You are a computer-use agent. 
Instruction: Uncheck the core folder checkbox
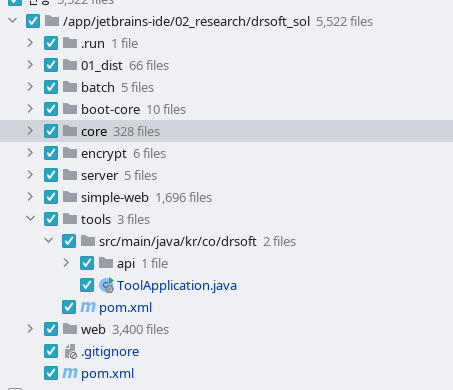(x=51, y=131)
